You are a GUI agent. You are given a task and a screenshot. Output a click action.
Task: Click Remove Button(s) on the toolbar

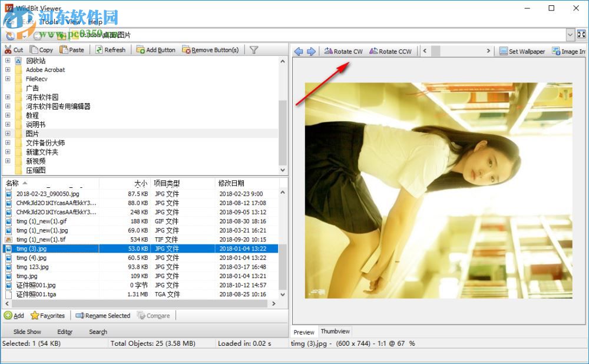click(210, 49)
